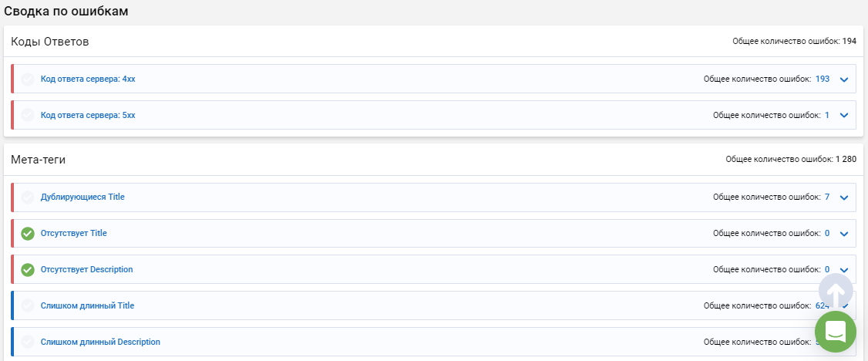Expand the 4xx server response row chevron

pyautogui.click(x=843, y=79)
